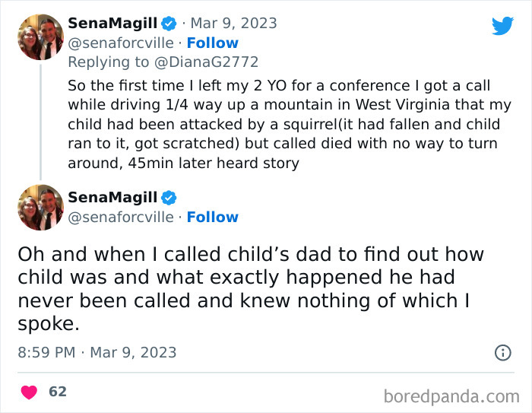Click the SenaMagill display name in the main tweet
Image resolution: width=532 pixels, height=413 pixels.
(112, 198)
